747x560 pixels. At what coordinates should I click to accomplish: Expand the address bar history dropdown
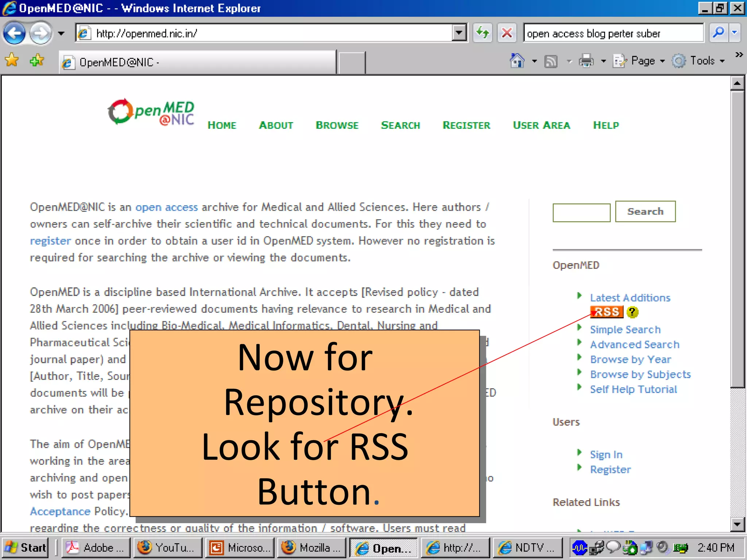459,33
